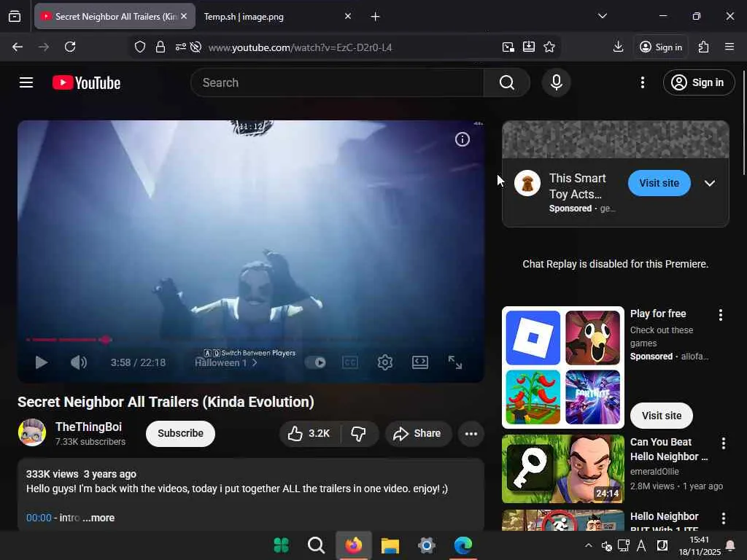Open the tracking protection shield
The height and width of the screenshot is (560, 747).
coord(139,47)
